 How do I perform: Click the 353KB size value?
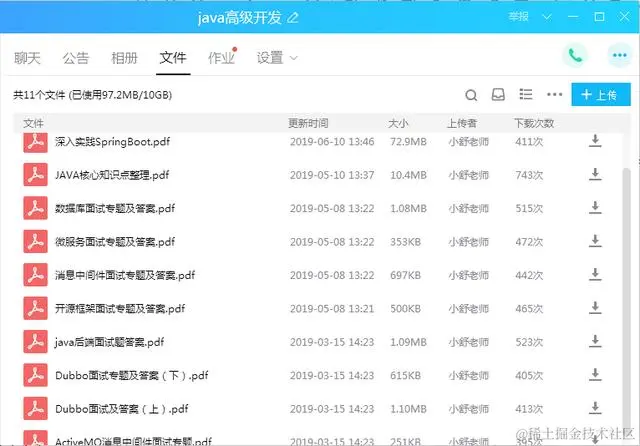pyautogui.click(x=405, y=242)
